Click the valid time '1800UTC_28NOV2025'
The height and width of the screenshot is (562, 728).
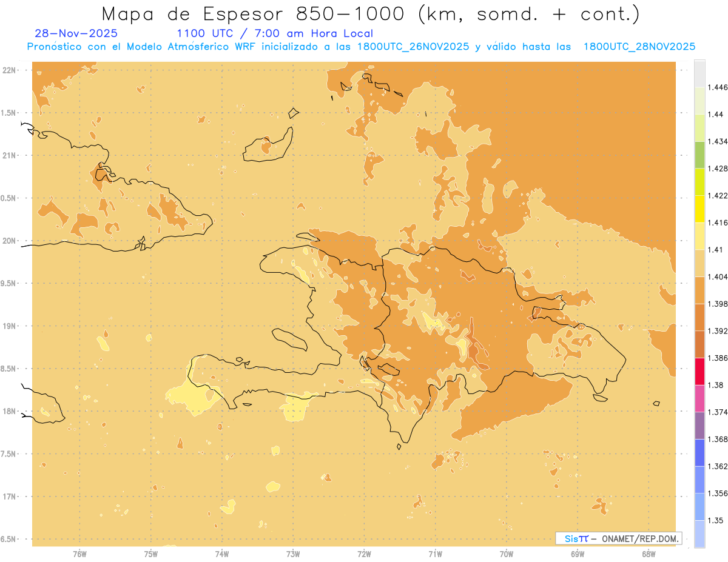[639, 47]
